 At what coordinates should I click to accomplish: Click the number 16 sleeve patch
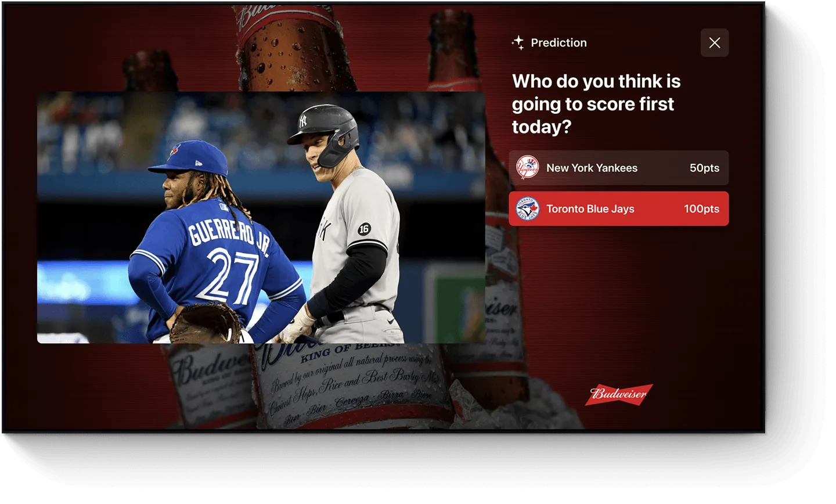364,229
